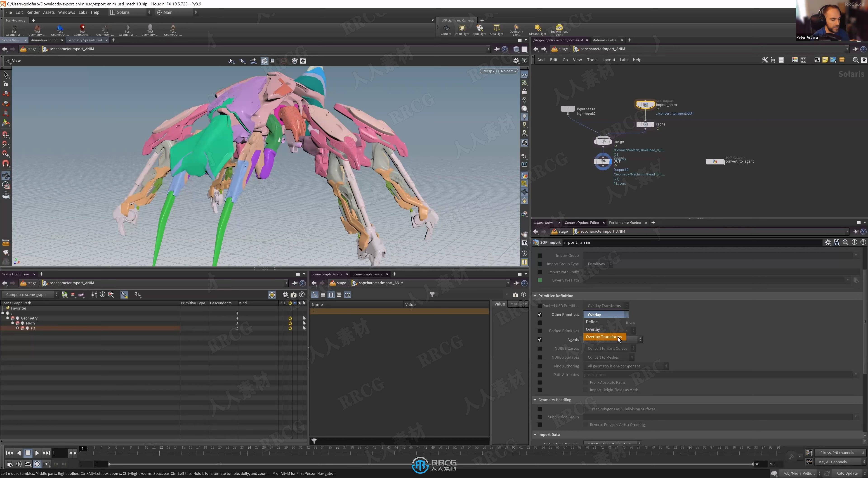
Task: Open the No cam dropdown
Action: [x=508, y=71]
